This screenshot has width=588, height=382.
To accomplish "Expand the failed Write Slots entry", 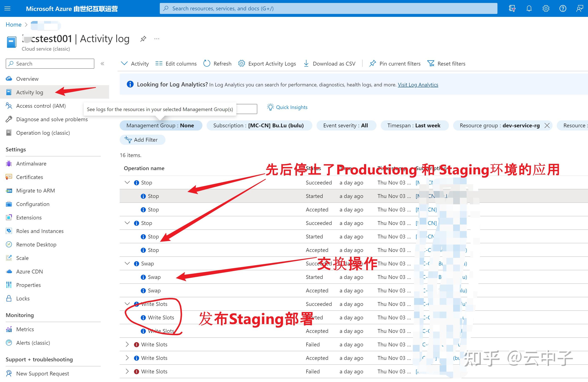I will pyautogui.click(x=127, y=344).
